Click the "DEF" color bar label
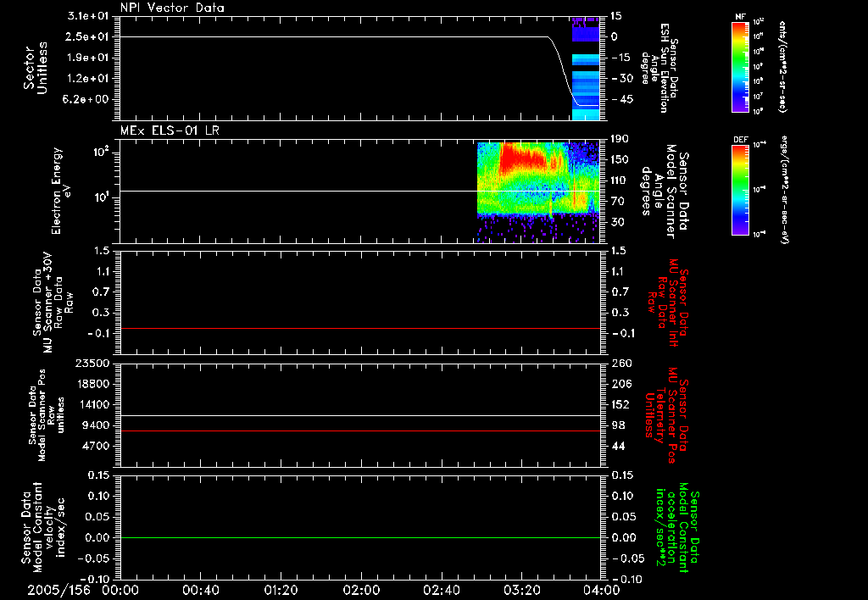The image size is (868, 600). (x=741, y=140)
